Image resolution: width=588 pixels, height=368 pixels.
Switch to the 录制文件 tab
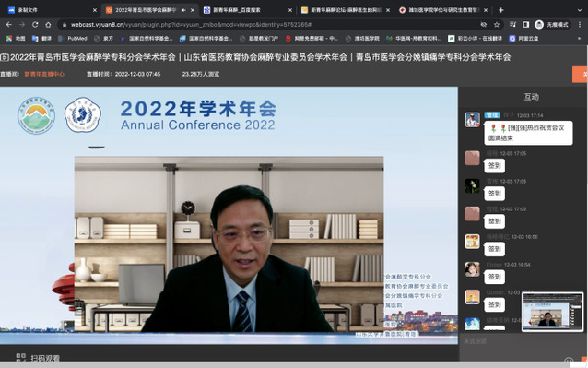[53, 10]
